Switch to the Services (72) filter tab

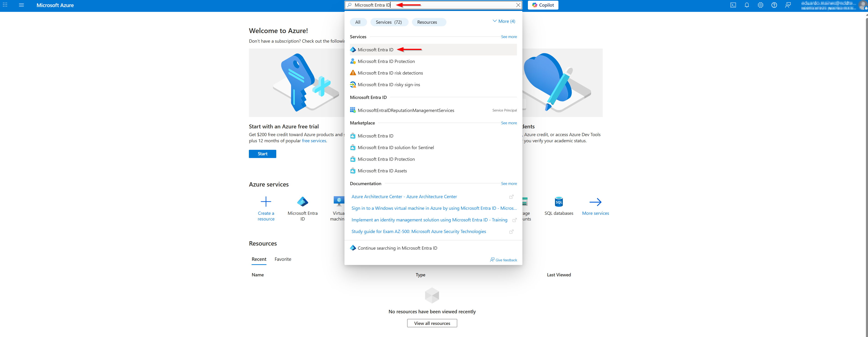click(389, 22)
